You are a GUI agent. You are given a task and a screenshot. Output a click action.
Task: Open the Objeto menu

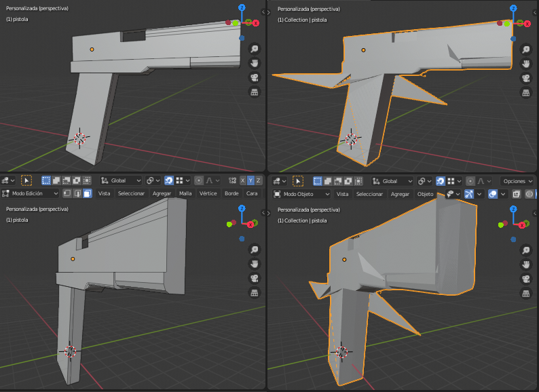(425, 194)
